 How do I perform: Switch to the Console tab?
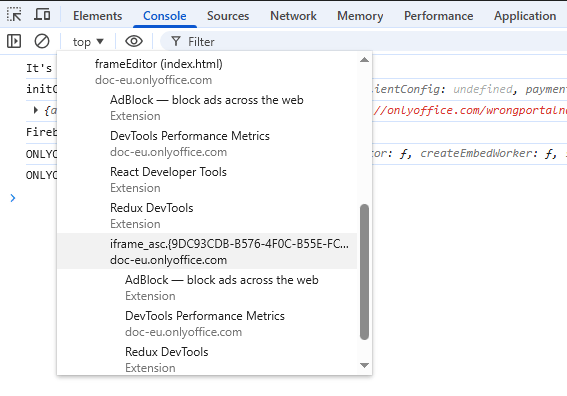(x=165, y=16)
